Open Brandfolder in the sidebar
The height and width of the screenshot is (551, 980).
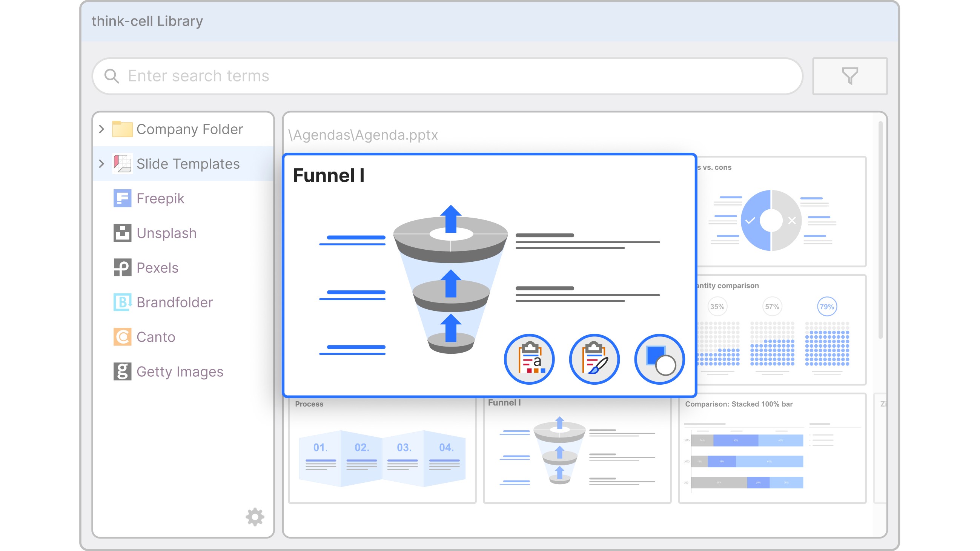tap(174, 302)
